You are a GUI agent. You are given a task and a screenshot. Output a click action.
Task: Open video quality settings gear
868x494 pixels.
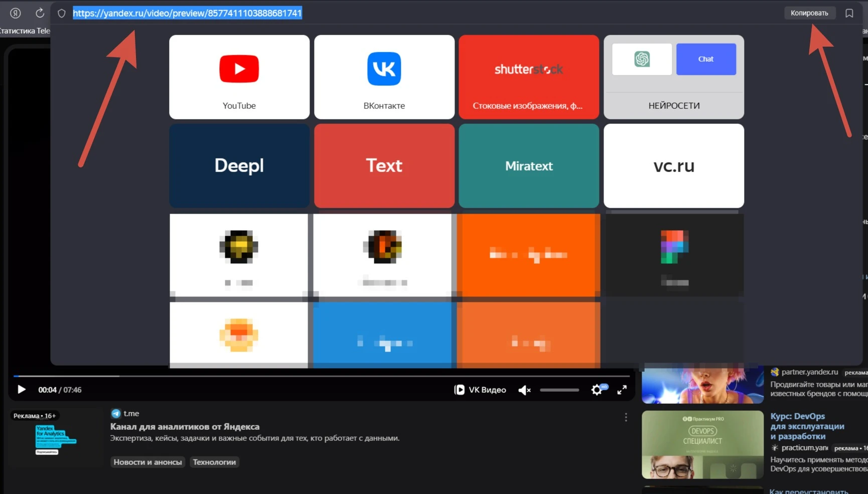[597, 390]
